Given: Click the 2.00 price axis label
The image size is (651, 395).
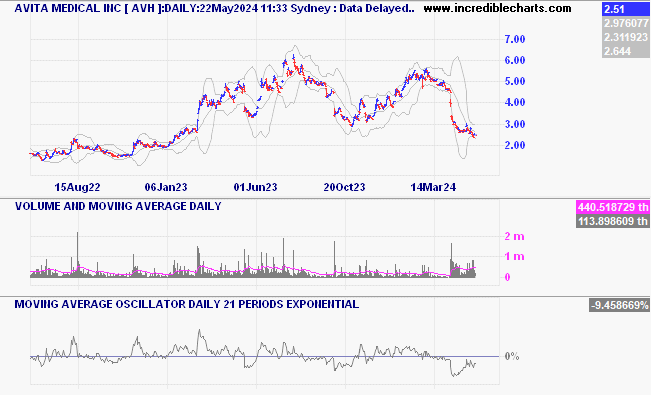Looking at the screenshot, I should (x=515, y=145).
